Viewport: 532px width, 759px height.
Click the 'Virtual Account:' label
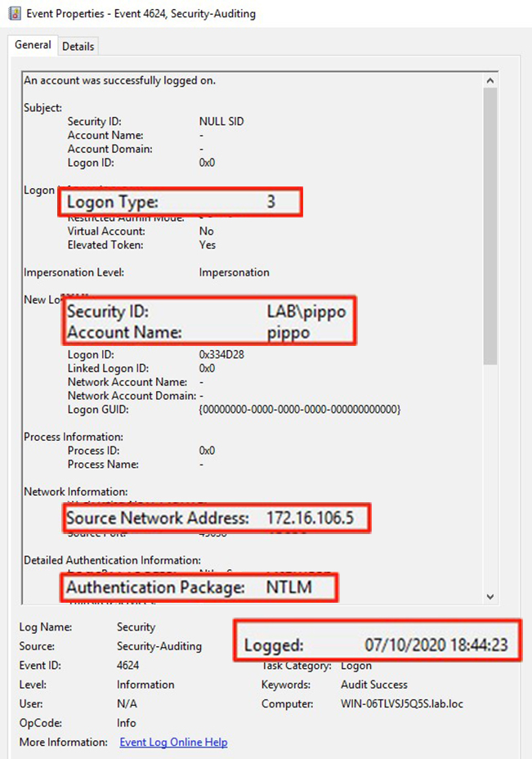coord(106,231)
